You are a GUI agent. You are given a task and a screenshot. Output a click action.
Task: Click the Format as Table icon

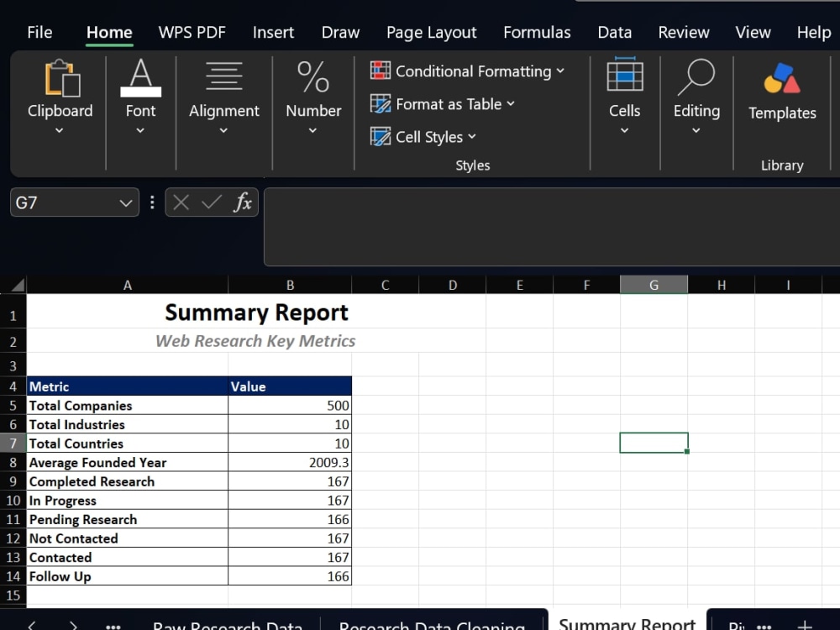coord(381,103)
